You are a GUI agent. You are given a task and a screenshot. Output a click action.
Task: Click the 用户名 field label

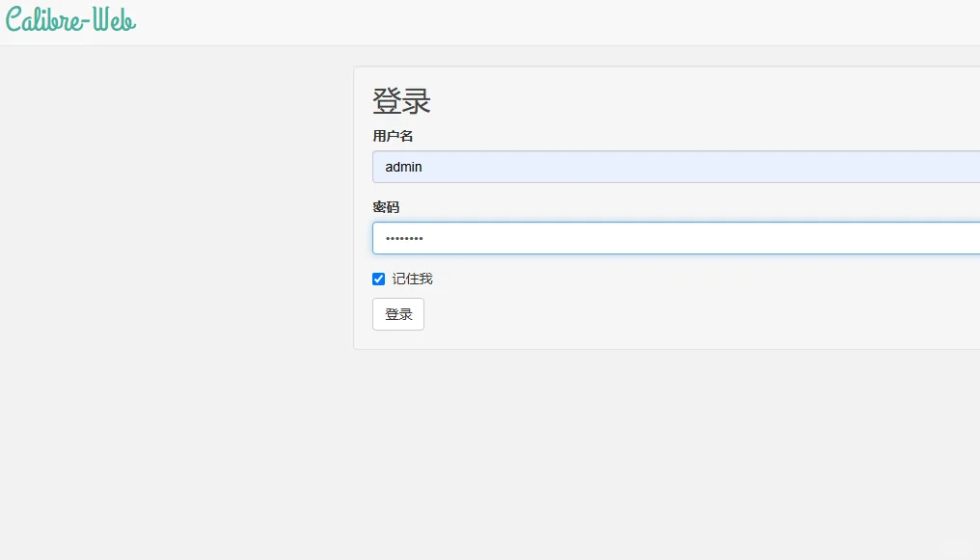[393, 136]
